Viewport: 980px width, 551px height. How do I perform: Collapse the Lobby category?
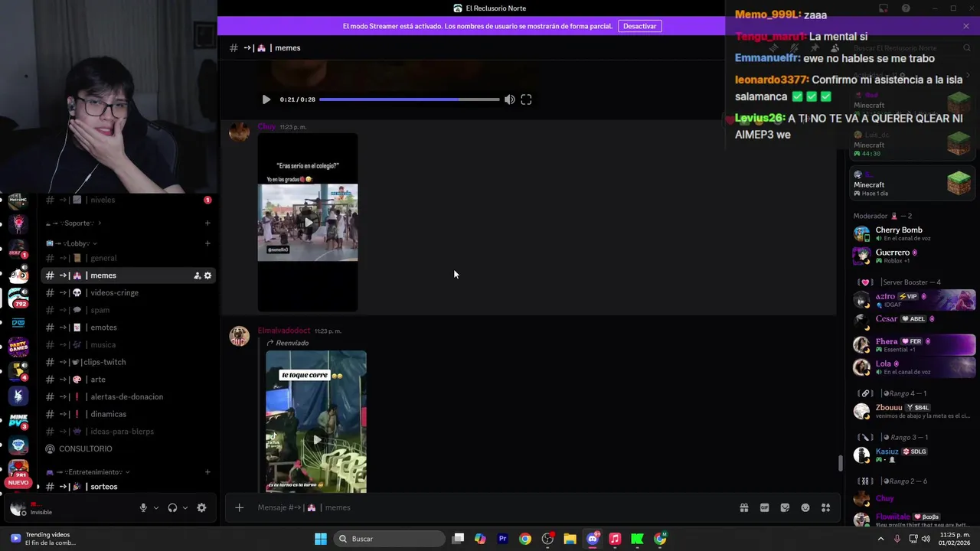coord(73,243)
